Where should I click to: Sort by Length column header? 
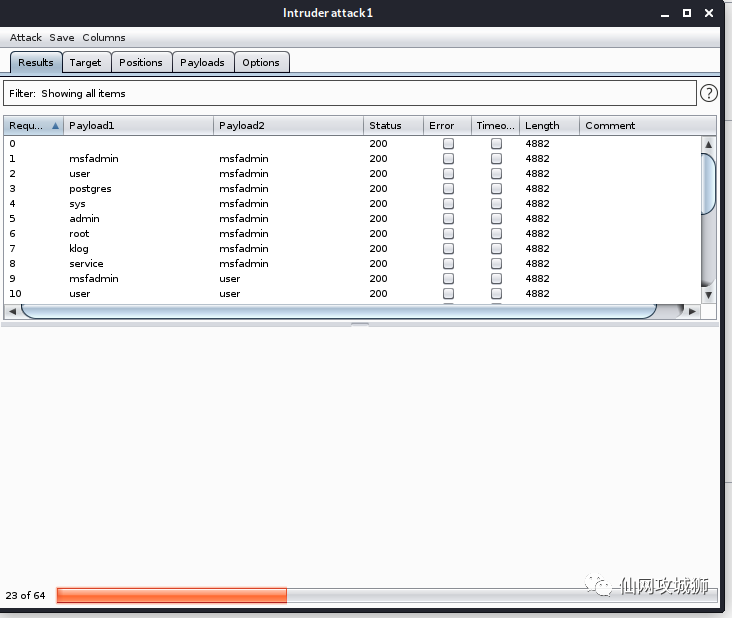[549, 126]
